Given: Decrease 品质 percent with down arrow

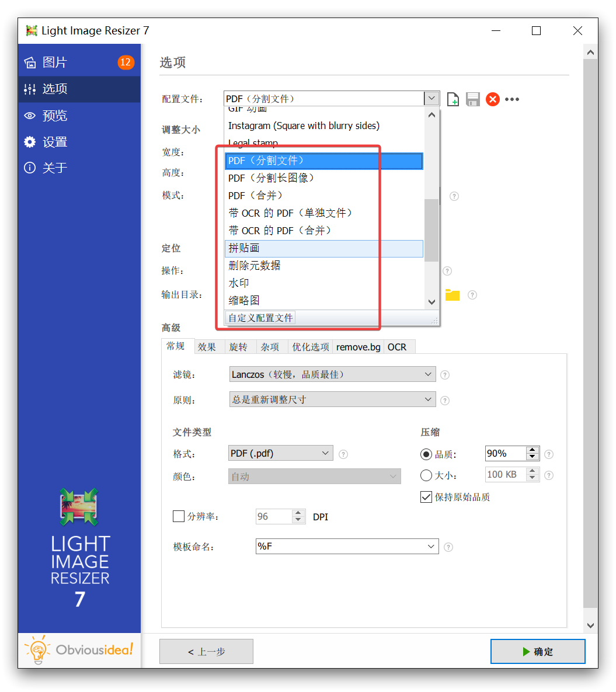Looking at the screenshot, I should pos(533,457).
